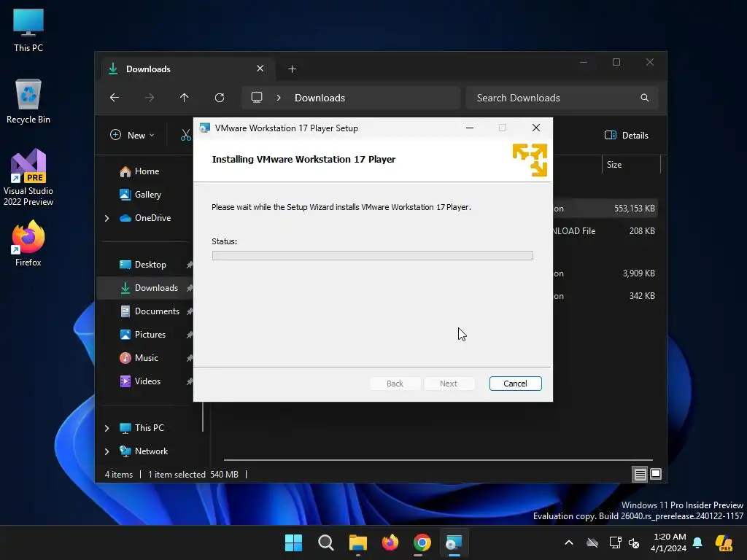Go back in File Explorer
Screen dimensions: 747x560
[115, 98]
